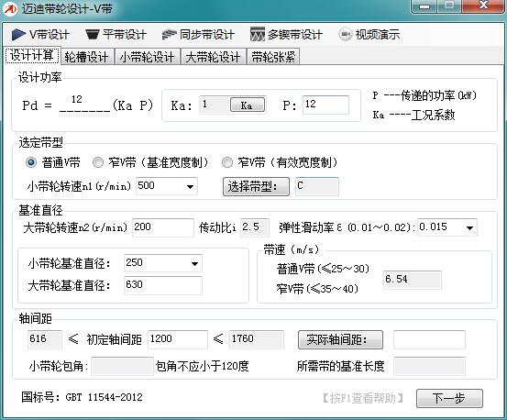
Task: Play the 视频演示 video demo icon
Action: coord(345,34)
